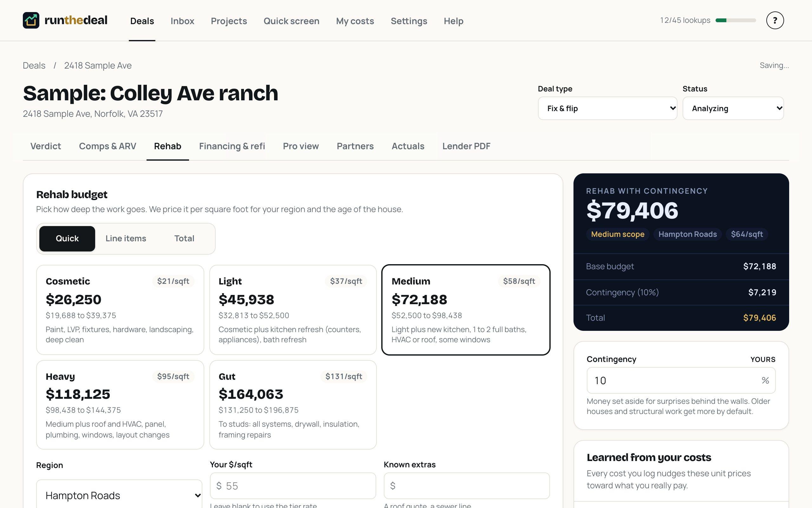Click the Base budget value $72,188
This screenshot has width=812, height=508.
(x=760, y=266)
